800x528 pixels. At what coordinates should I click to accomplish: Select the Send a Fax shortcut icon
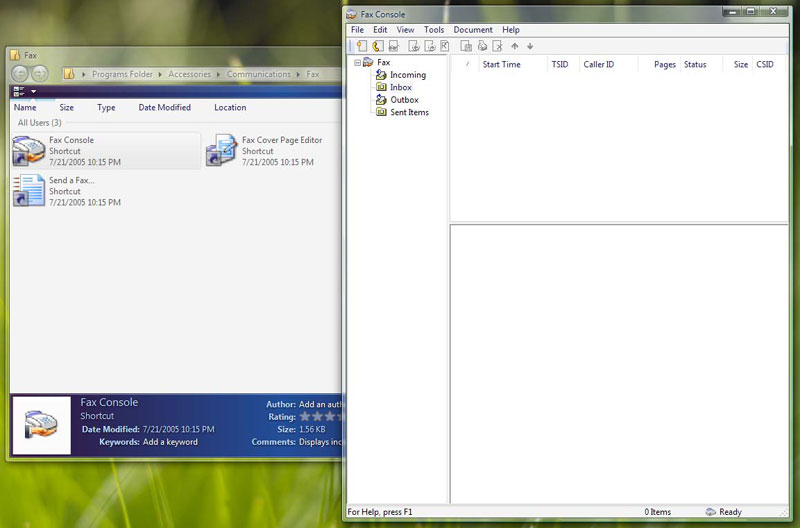tap(29, 190)
